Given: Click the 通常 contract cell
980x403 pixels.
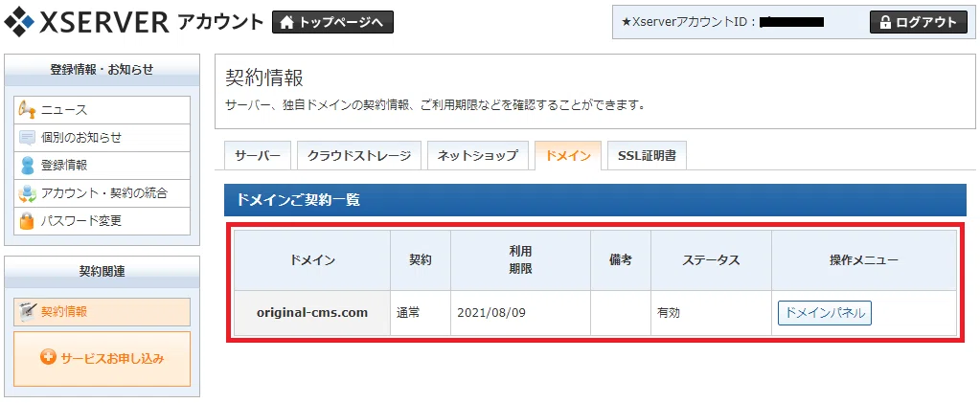Looking at the screenshot, I should [x=421, y=313].
